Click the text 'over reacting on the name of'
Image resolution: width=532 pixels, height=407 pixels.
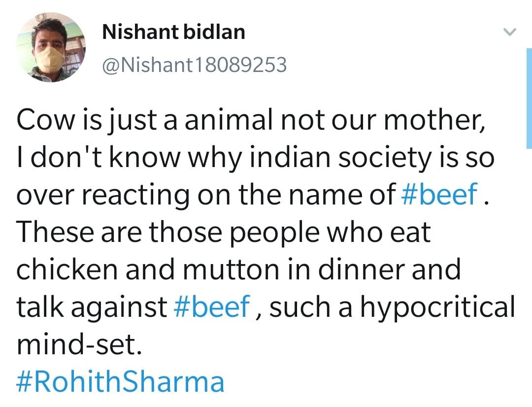(205, 195)
